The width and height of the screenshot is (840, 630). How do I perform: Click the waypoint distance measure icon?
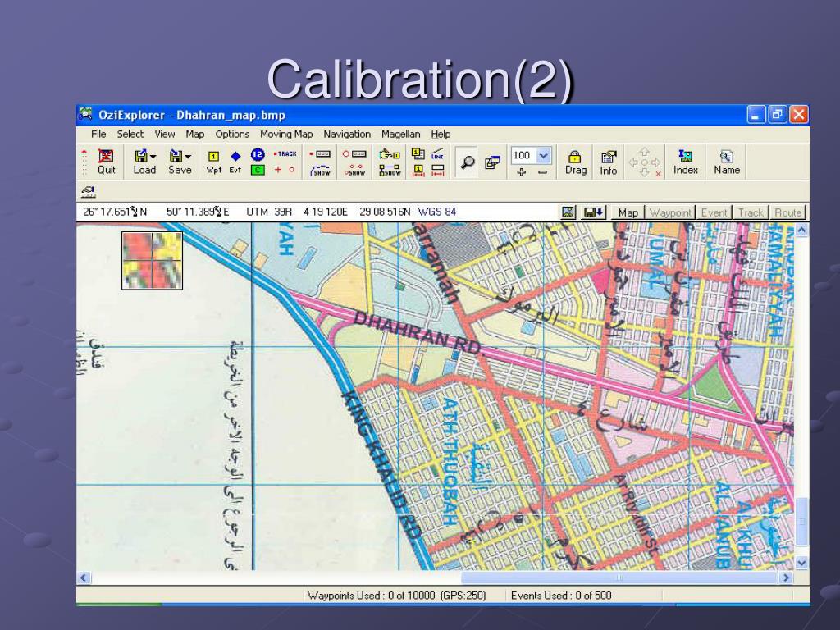click(418, 171)
